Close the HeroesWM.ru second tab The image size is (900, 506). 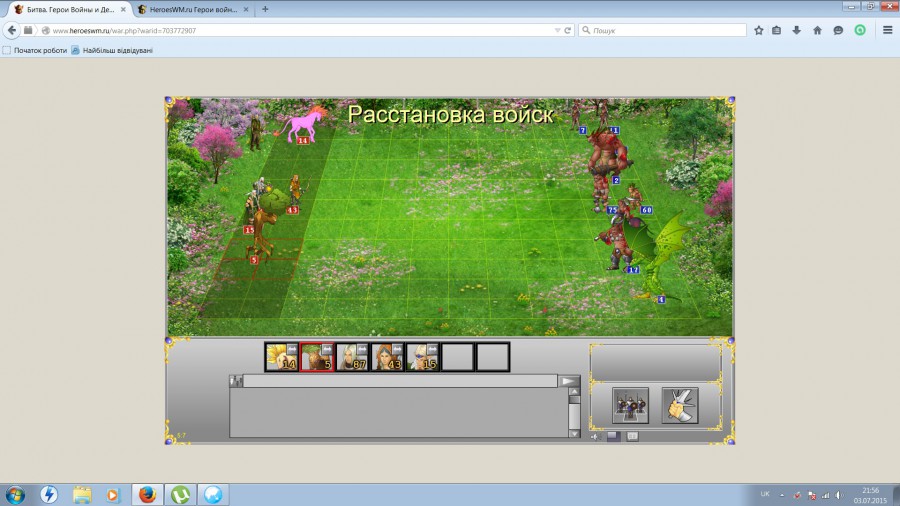pos(246,9)
